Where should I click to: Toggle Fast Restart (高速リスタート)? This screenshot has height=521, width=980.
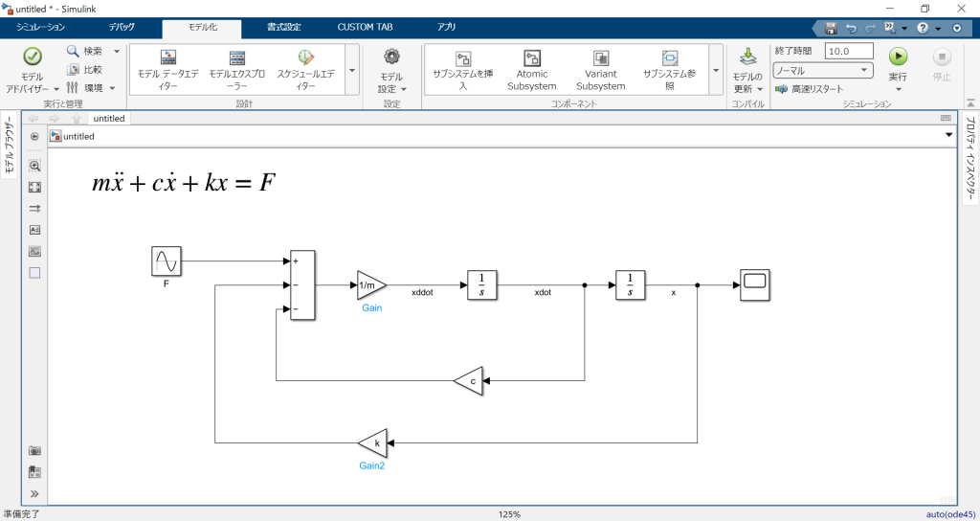point(810,89)
